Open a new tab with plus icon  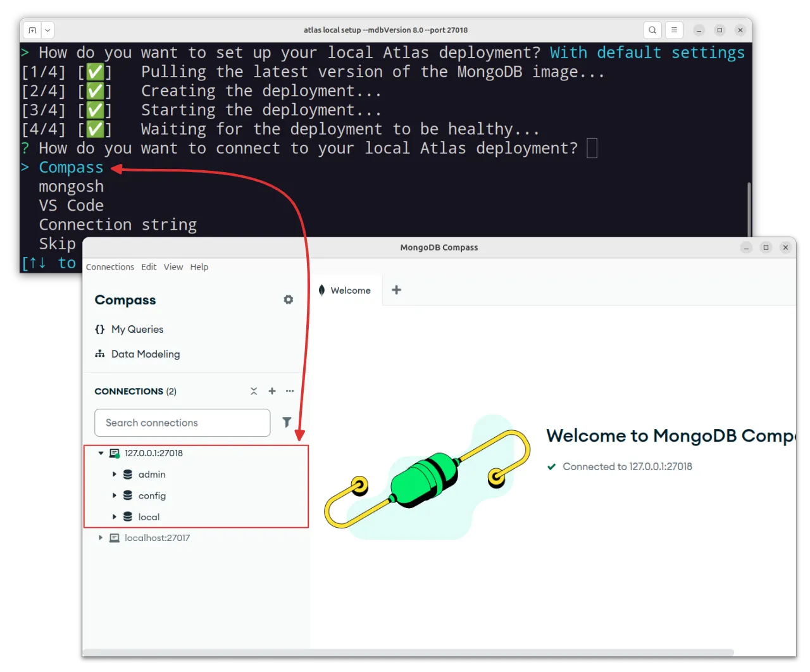[x=397, y=290]
